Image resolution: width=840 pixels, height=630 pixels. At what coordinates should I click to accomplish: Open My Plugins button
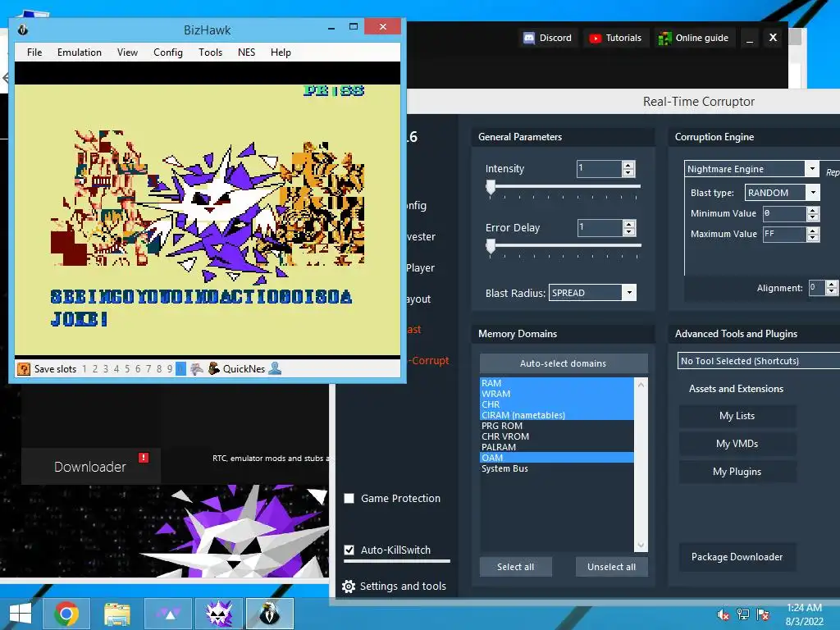click(x=737, y=472)
